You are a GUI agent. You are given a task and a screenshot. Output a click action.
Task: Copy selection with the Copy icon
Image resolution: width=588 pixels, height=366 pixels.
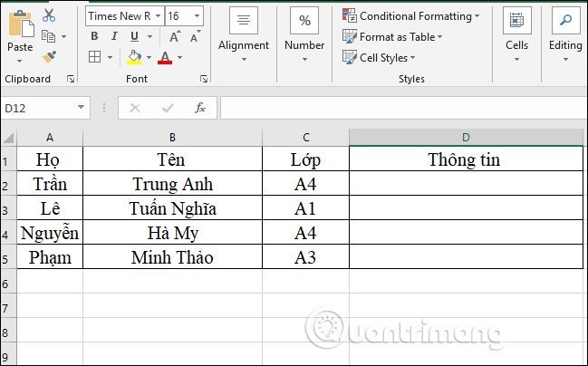tap(48, 36)
